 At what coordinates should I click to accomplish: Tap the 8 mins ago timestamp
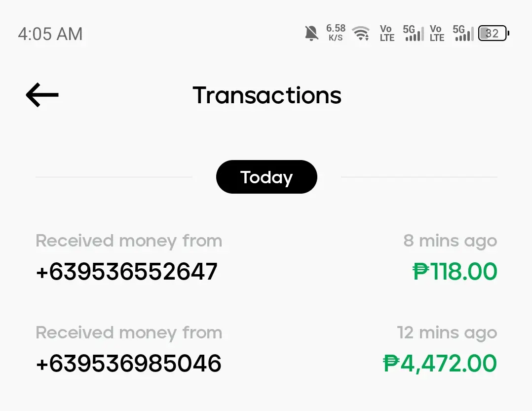coord(450,241)
